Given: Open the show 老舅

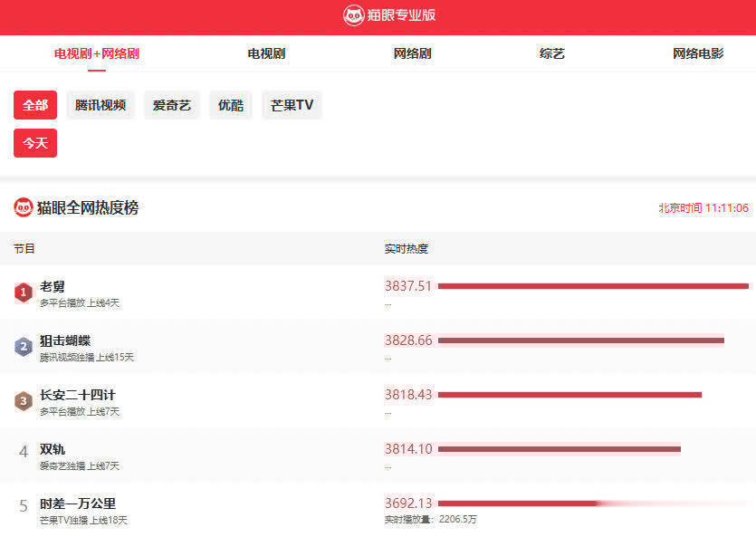Looking at the screenshot, I should (x=53, y=287).
